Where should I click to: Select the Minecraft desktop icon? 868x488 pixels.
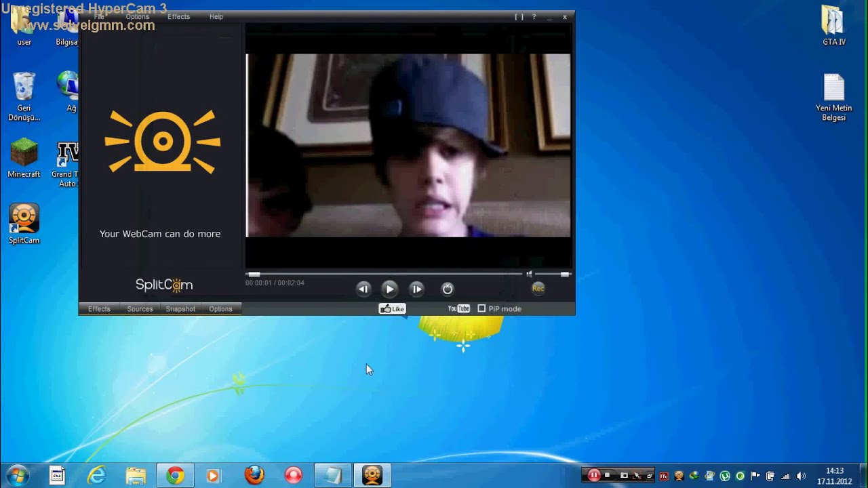coord(24,159)
